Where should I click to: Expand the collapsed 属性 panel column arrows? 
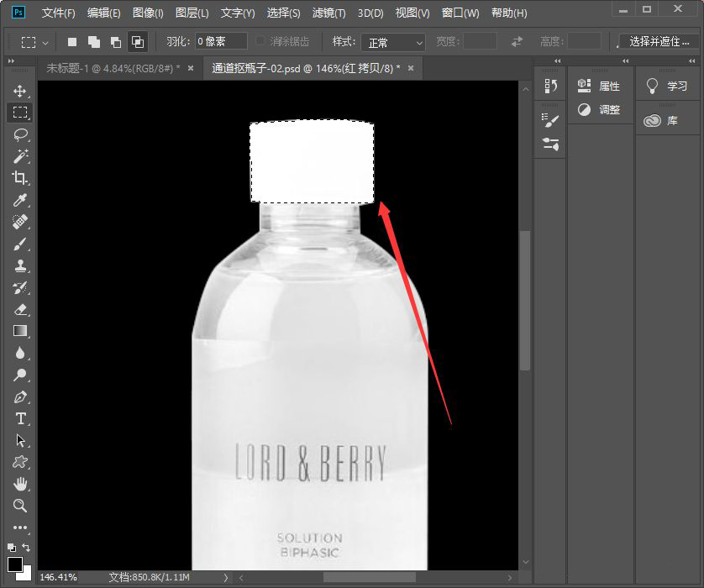[x=625, y=61]
